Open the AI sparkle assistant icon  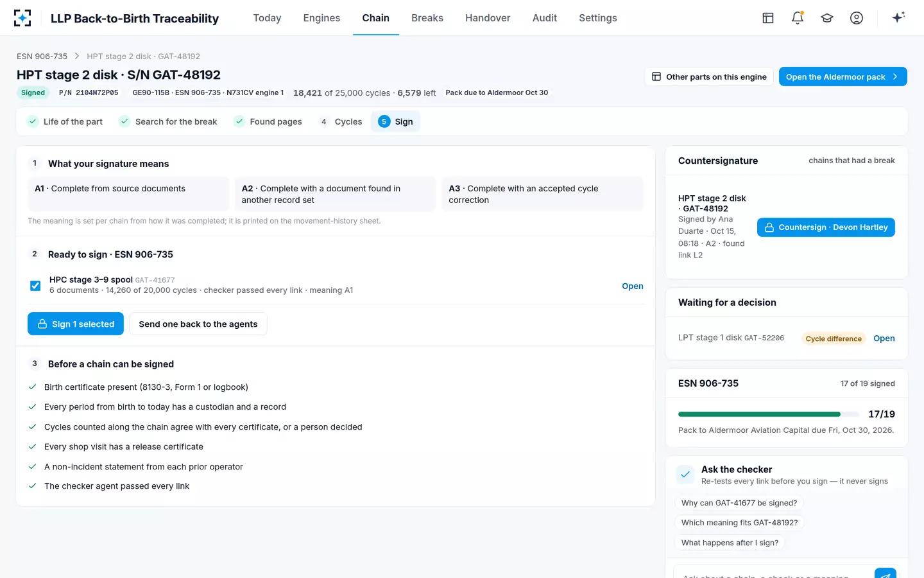(898, 17)
